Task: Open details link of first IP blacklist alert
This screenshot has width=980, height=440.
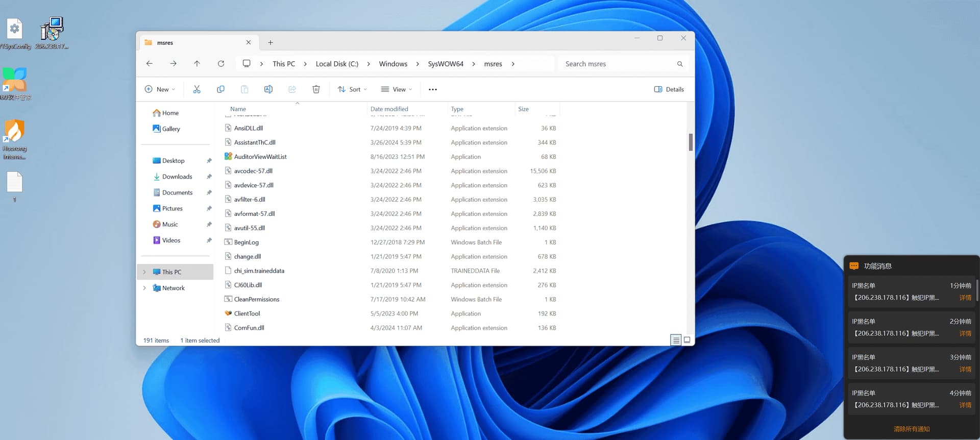Action: click(965, 298)
